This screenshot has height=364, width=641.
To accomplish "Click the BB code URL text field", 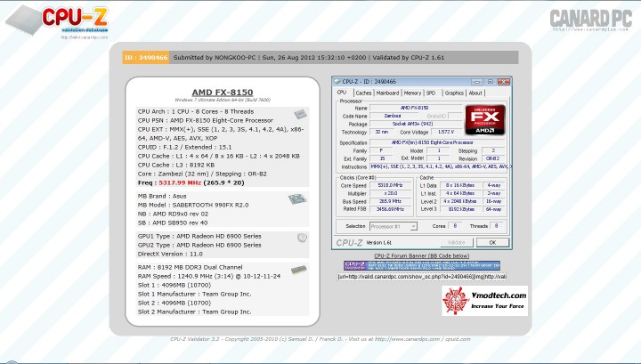I will tap(422, 277).
